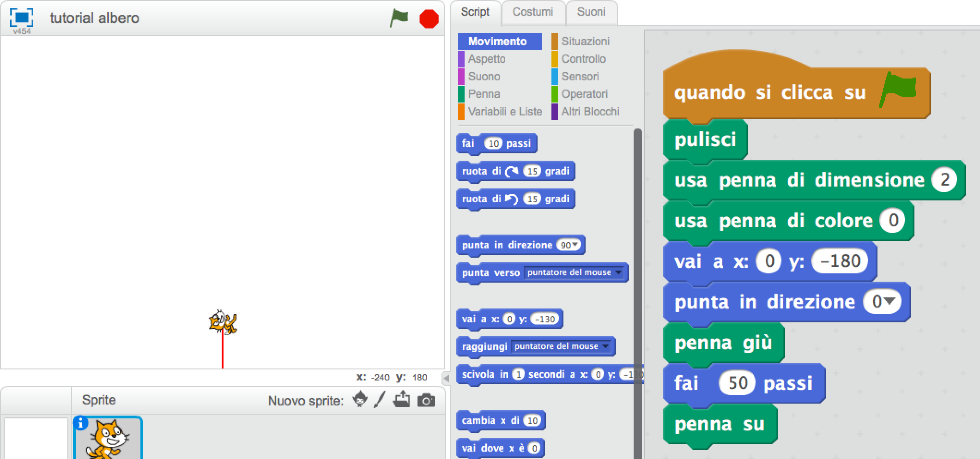
Task: Click the 'scivola in 1 secondi' block
Action: pyautogui.click(x=550, y=374)
